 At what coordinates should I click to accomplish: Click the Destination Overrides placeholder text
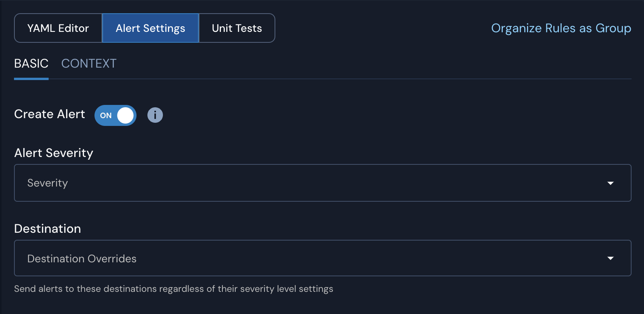(x=82, y=259)
